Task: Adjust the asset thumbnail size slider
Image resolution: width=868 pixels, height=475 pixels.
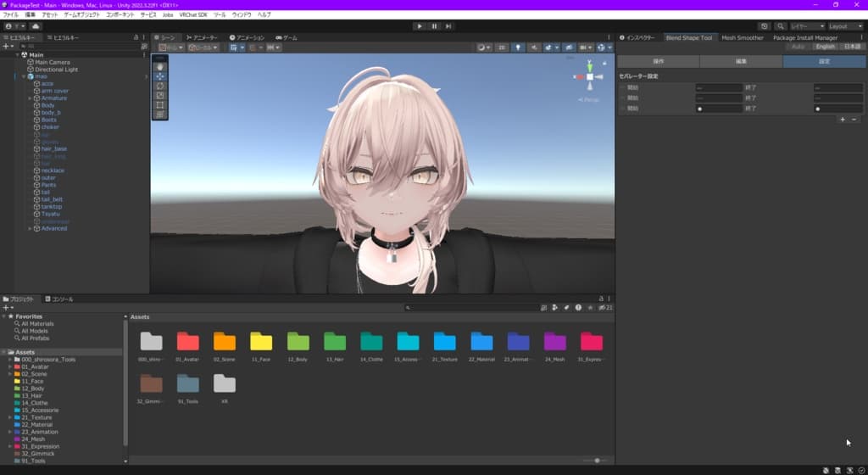Action: tap(597, 460)
